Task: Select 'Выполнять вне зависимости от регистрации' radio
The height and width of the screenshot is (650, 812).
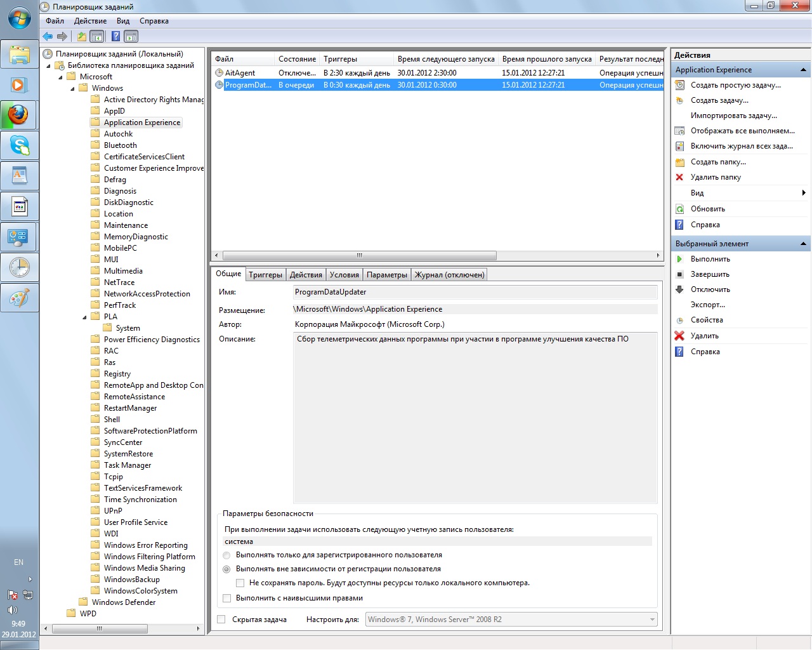Action: pyautogui.click(x=226, y=569)
